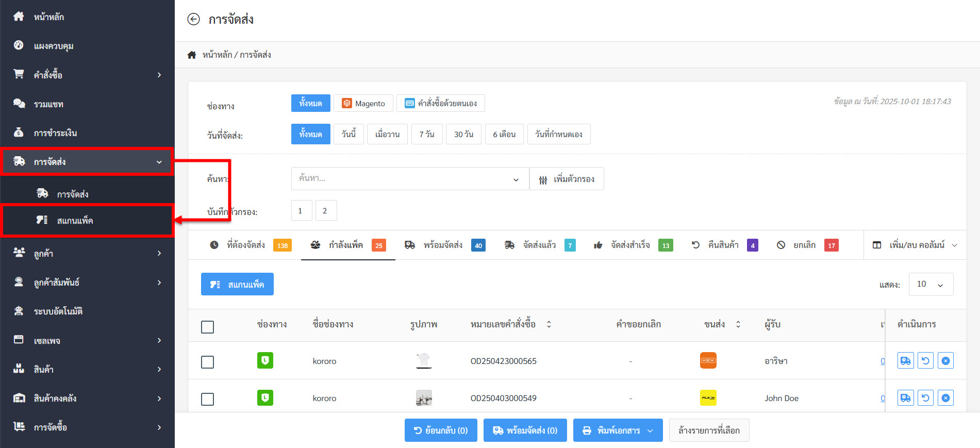This screenshot has height=448, width=980.
Task: Open แผงควบคุม dashboard in sidebar
Action: [54, 46]
